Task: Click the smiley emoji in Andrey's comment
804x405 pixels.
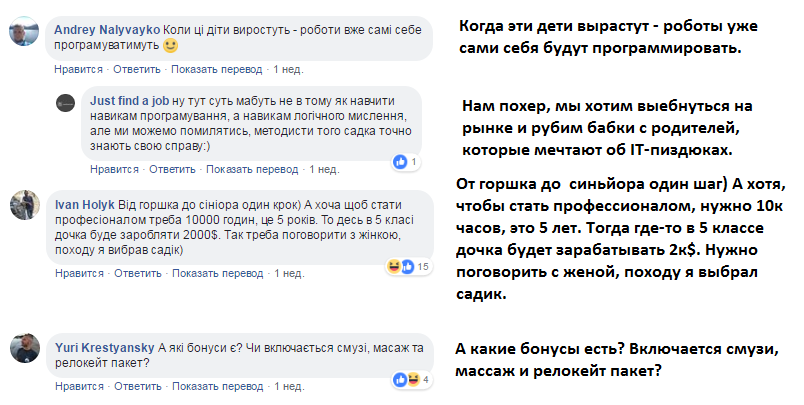Action: click(171, 46)
